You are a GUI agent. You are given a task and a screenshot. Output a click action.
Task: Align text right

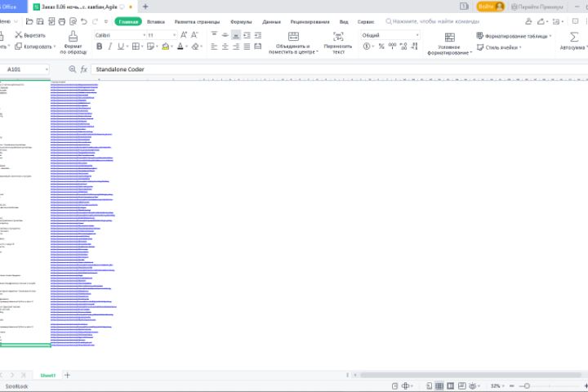pyautogui.click(x=236, y=47)
